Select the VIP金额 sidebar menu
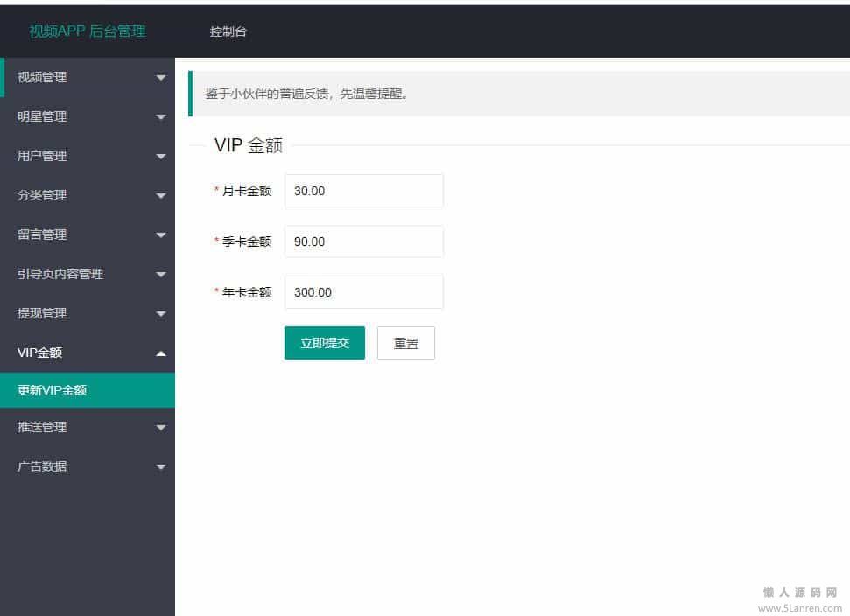The image size is (850, 616). (x=88, y=353)
